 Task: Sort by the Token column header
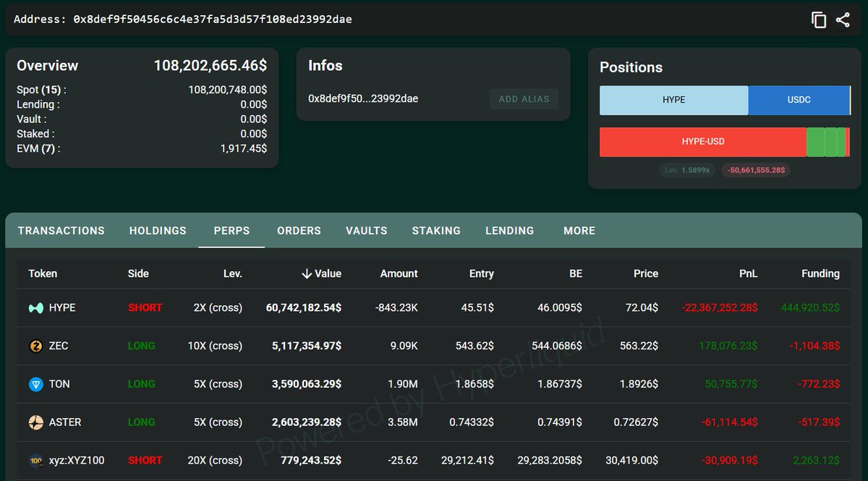tap(43, 273)
